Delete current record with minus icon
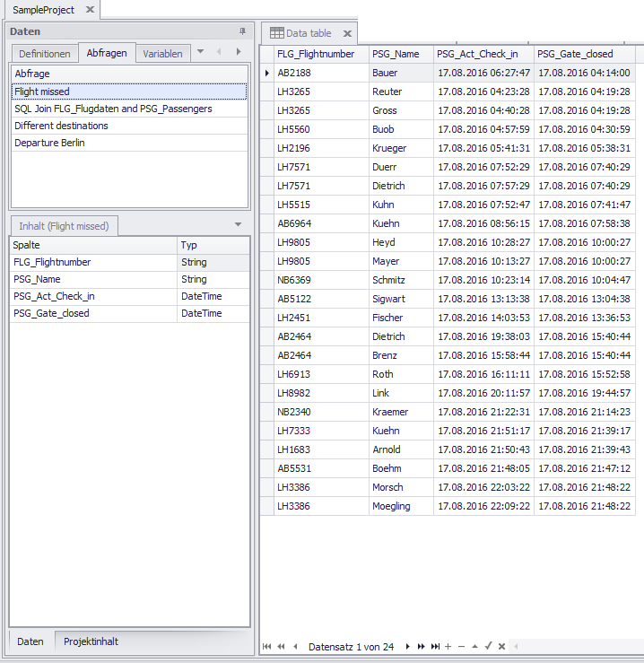644x663 pixels. pyautogui.click(x=461, y=646)
